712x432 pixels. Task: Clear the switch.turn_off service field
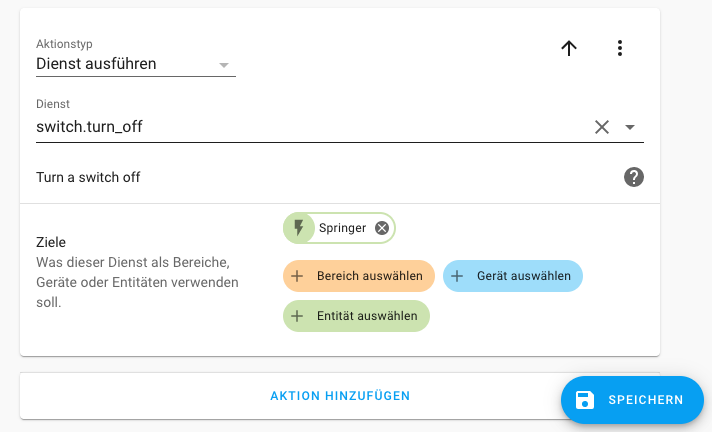coord(602,127)
